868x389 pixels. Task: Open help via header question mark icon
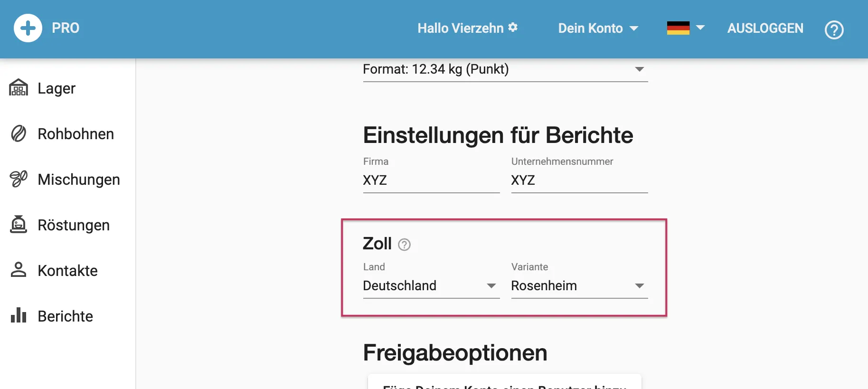[834, 30]
